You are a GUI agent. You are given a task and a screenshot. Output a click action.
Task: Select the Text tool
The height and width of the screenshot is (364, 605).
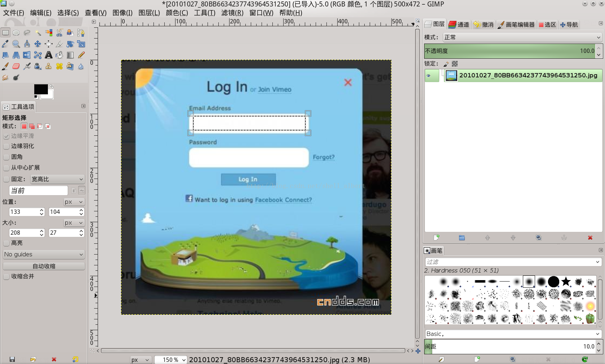49,55
